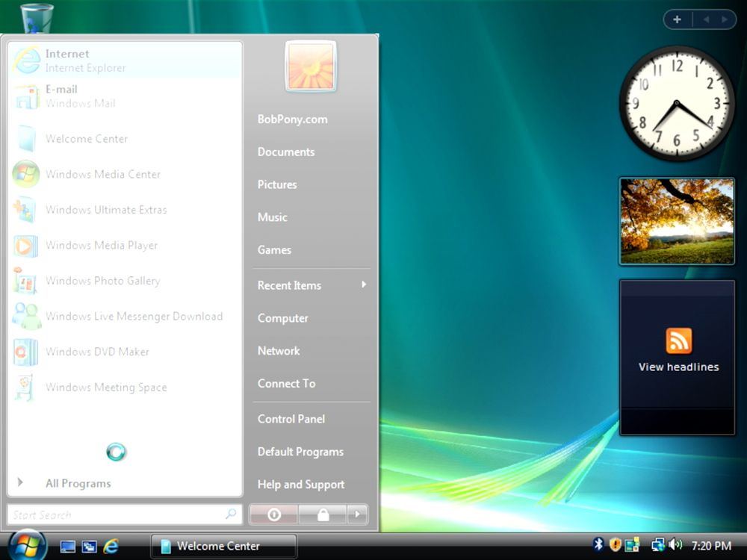
Task: Open Help and Support
Action: 300,485
